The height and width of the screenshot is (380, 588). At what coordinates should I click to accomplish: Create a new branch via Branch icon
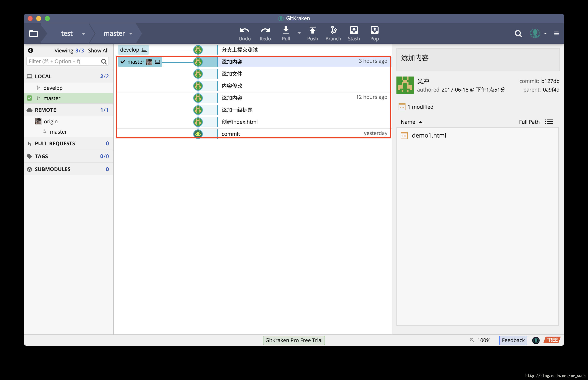point(333,31)
